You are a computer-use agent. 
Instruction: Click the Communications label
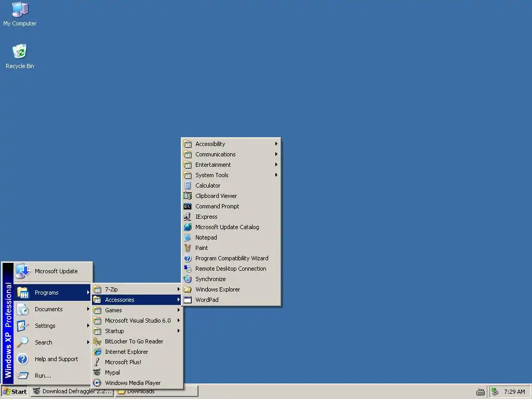[x=216, y=154]
